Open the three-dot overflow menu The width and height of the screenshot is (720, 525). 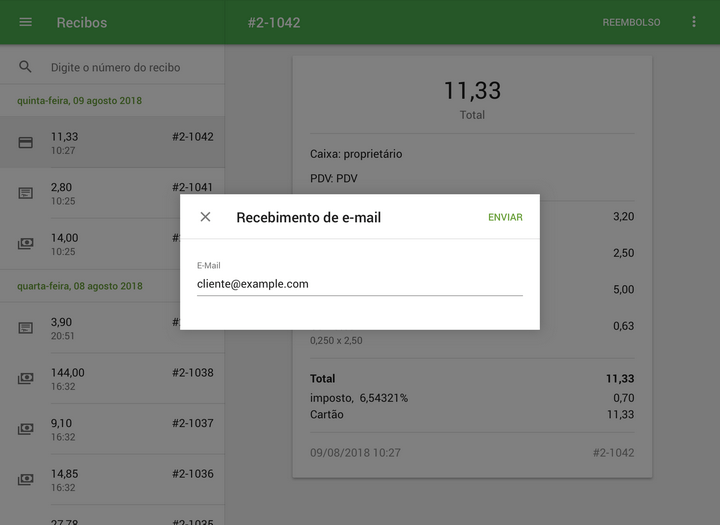coord(694,22)
